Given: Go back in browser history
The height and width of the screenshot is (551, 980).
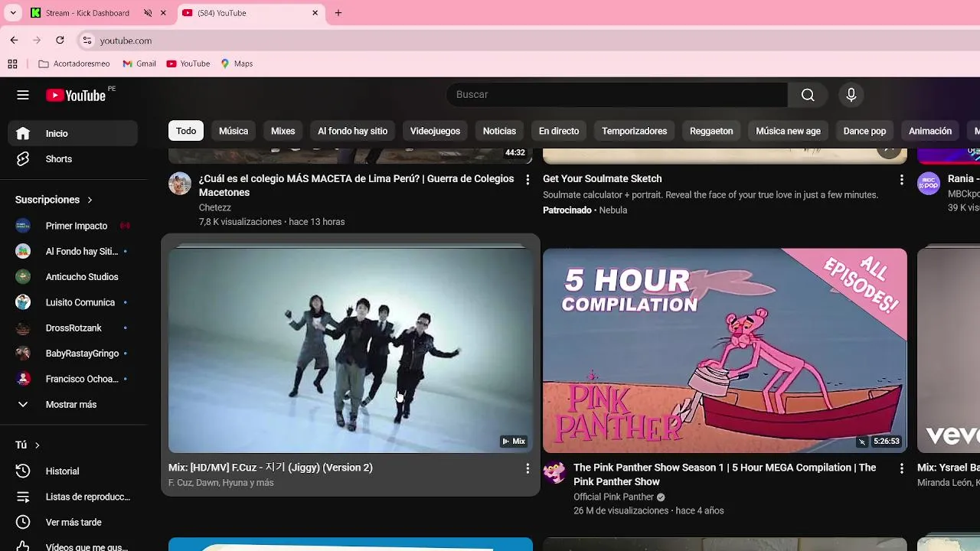Looking at the screenshot, I should coord(14,41).
